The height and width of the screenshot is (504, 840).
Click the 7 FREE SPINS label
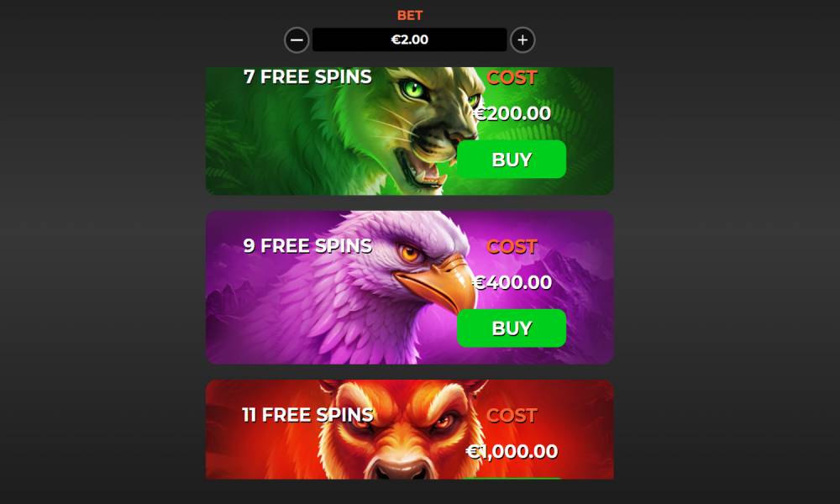pyautogui.click(x=307, y=76)
